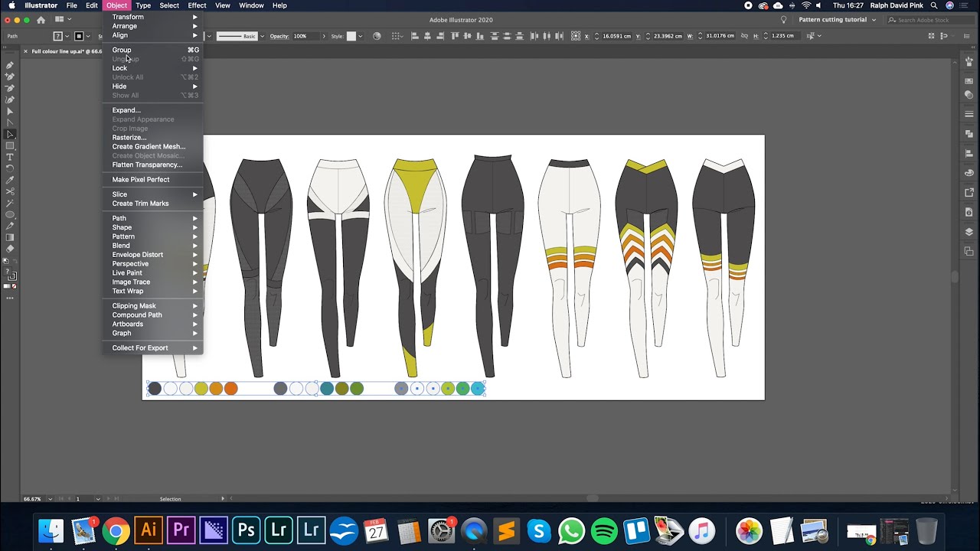
Task: Click the Home icon in application bar
Action: 41,20
